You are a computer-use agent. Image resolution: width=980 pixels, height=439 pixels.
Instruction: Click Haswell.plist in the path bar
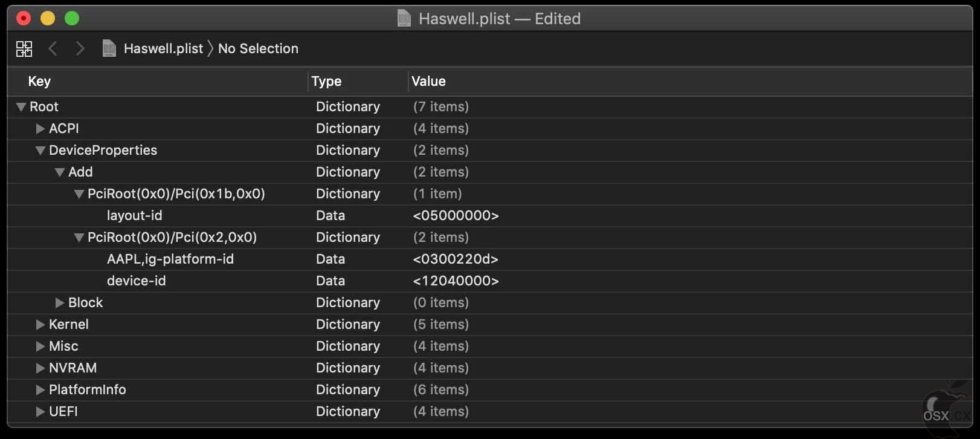(x=163, y=48)
